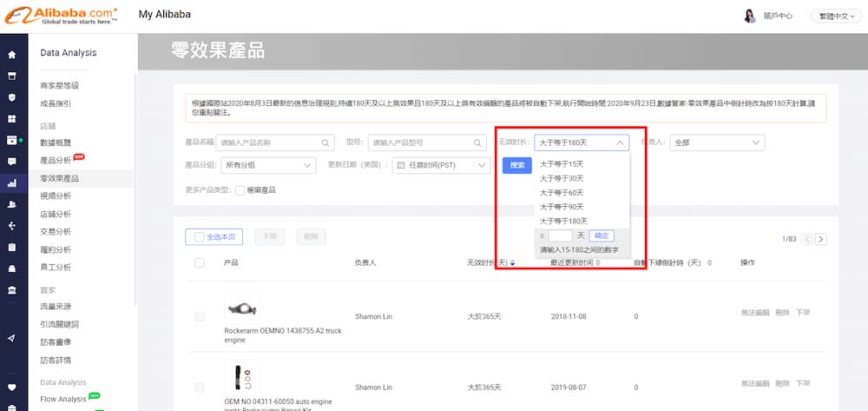Click the paper plane icon in sidebar
The image size is (868, 411).
point(11,338)
